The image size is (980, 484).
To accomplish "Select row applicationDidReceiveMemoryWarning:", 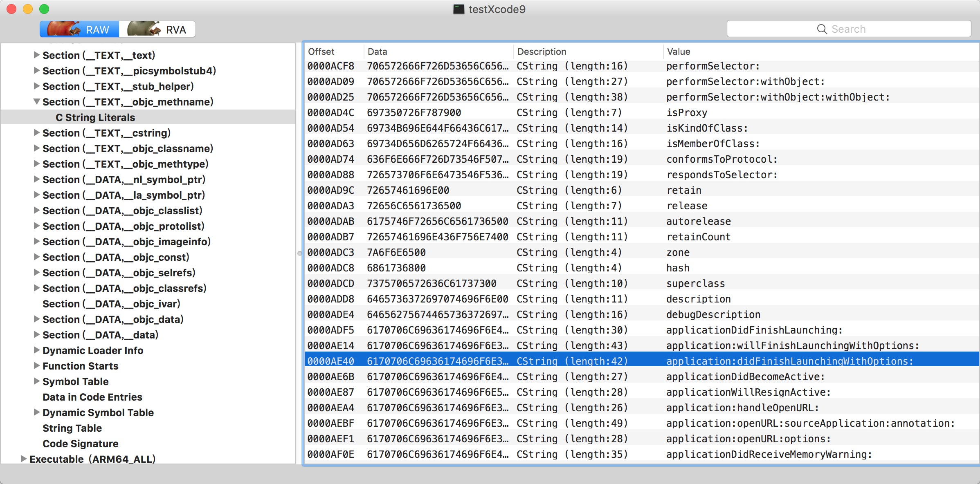I will (x=642, y=454).
